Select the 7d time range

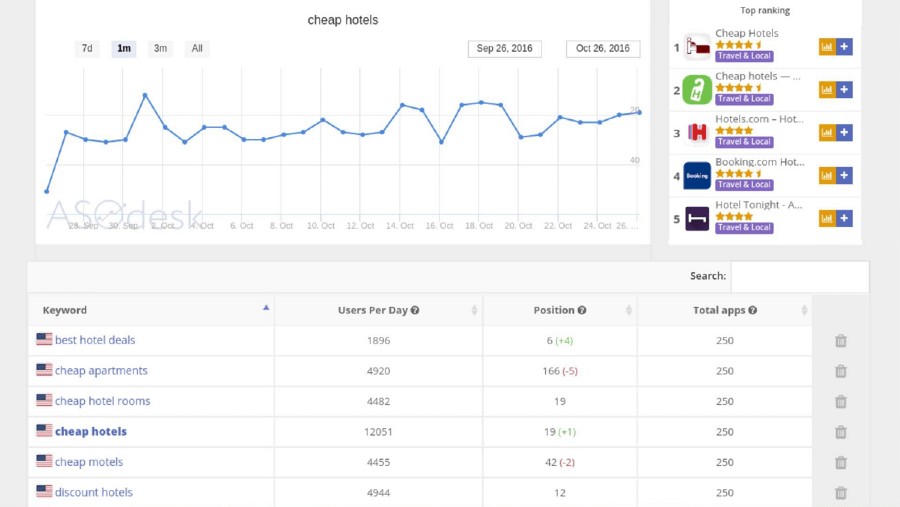(x=87, y=48)
